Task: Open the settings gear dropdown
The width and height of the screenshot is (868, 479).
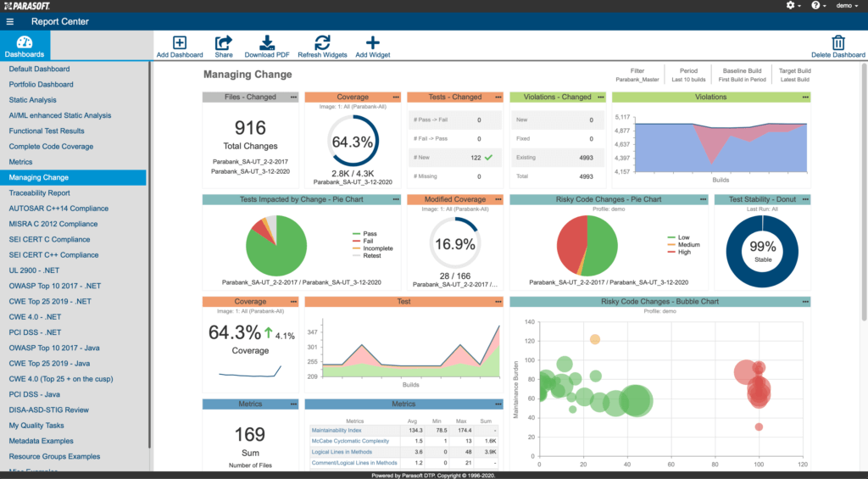Action: click(x=793, y=5)
